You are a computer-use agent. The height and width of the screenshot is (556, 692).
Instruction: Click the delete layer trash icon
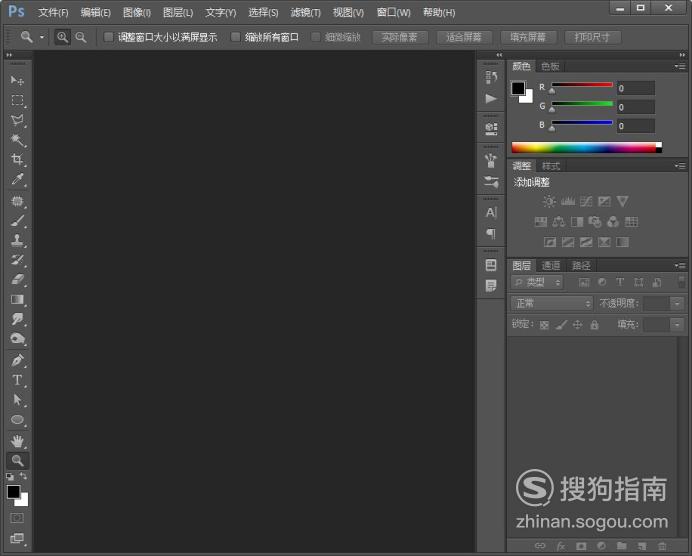(662, 546)
